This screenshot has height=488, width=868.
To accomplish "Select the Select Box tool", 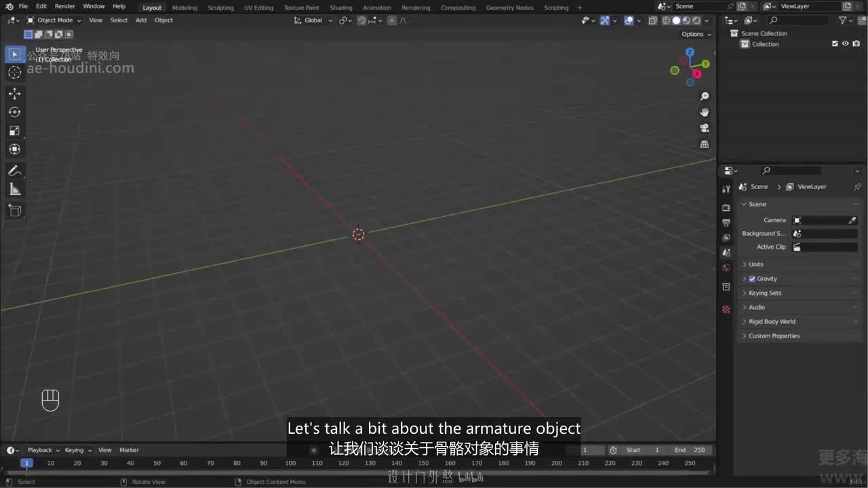I will pyautogui.click(x=14, y=54).
